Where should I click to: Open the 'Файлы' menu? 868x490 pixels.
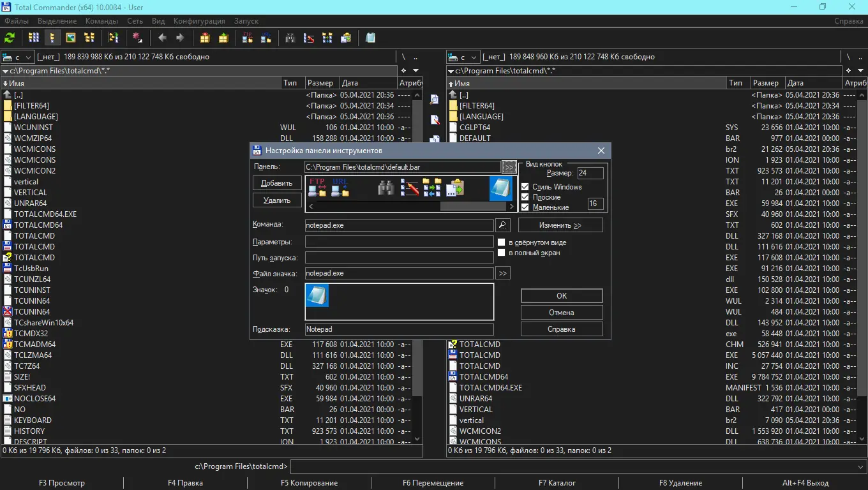tap(17, 21)
